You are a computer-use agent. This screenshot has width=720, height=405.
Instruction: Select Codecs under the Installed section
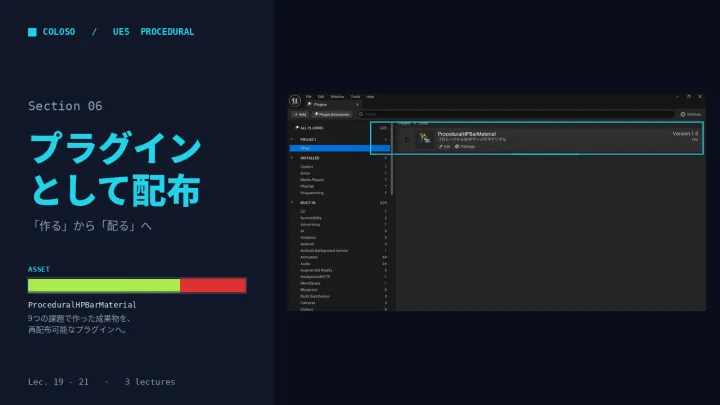pos(340,167)
